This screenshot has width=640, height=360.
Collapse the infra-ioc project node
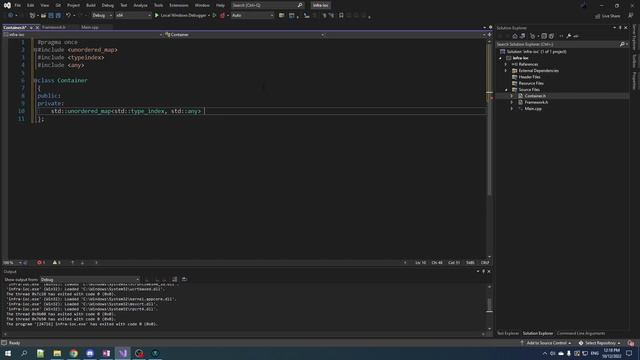[x=501, y=58]
